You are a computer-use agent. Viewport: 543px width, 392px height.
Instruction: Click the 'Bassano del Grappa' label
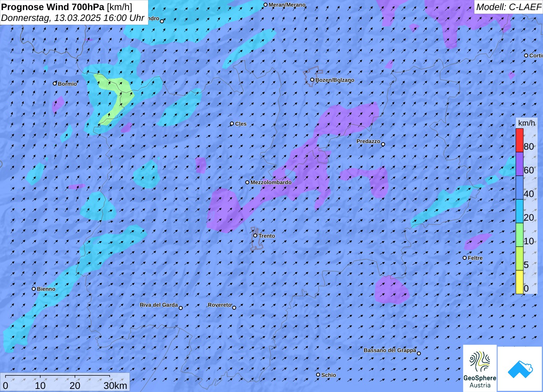coord(390,350)
